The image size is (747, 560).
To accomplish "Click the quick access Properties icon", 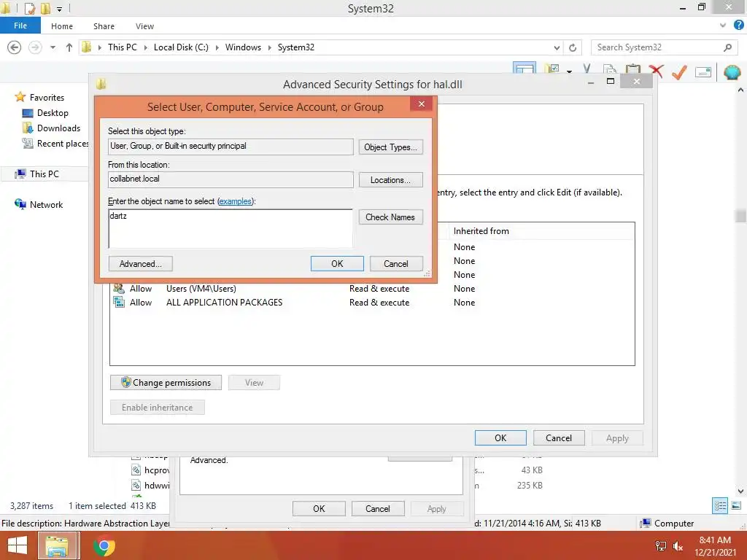I will pos(29,8).
